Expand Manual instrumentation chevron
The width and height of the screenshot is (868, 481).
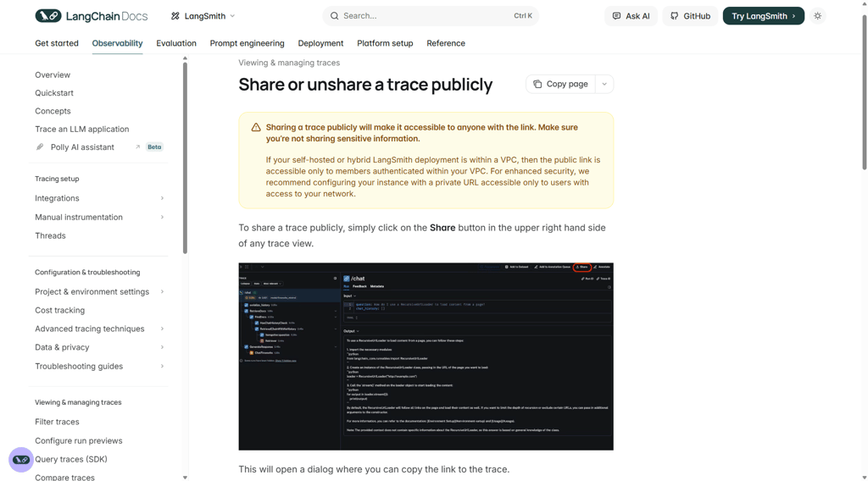pyautogui.click(x=162, y=218)
